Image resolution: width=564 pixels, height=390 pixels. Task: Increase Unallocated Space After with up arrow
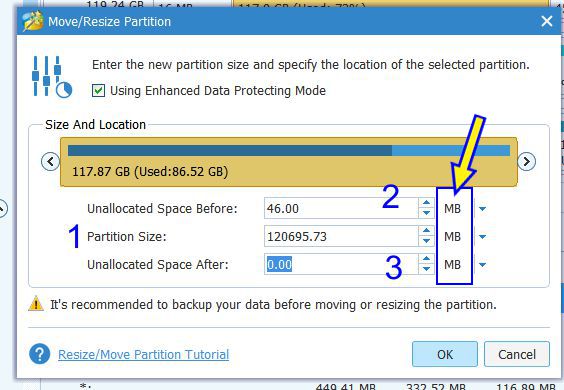click(427, 259)
